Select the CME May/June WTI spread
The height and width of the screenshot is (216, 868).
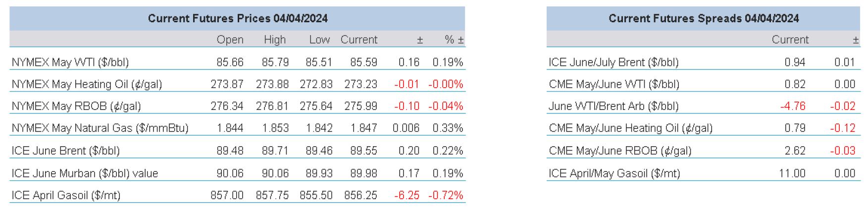[x=614, y=84]
